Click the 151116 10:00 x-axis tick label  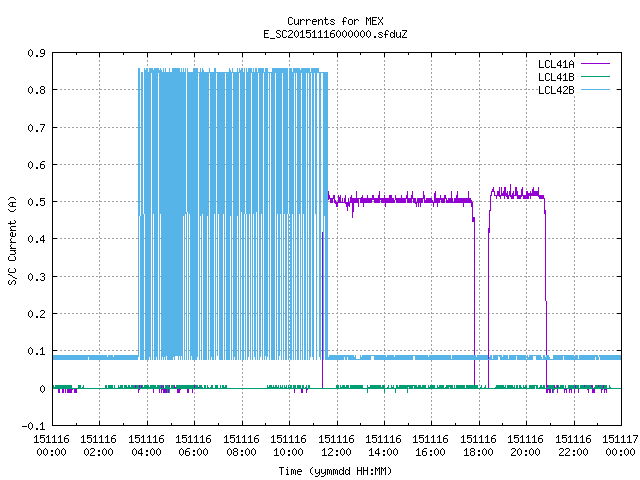coord(289,446)
